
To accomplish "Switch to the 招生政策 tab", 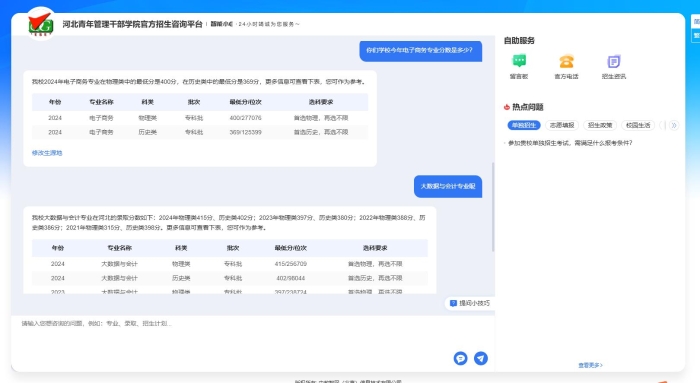I will click(x=600, y=125).
